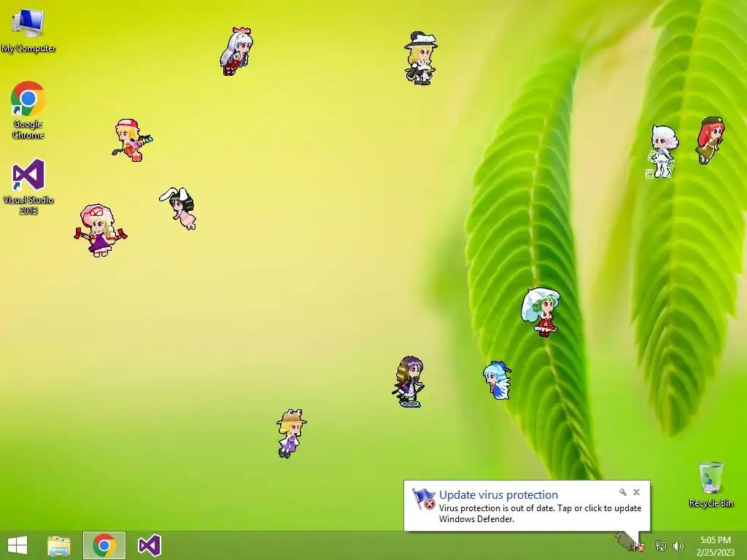Click the wrench icon in the notification
This screenshot has height=560, width=747.
coord(623,492)
